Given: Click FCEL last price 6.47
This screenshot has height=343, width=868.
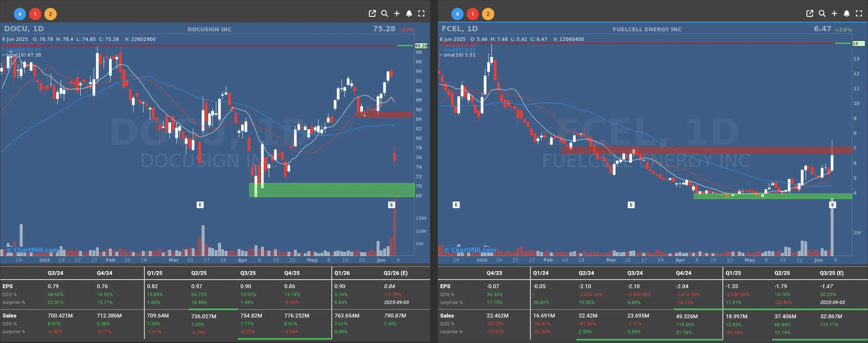Looking at the screenshot, I should click(823, 29).
